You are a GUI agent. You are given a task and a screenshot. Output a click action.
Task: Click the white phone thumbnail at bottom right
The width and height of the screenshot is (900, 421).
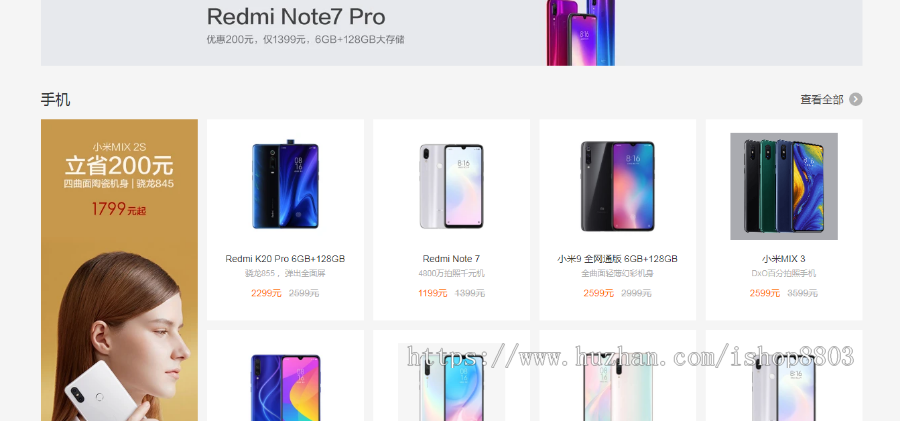coord(783,388)
